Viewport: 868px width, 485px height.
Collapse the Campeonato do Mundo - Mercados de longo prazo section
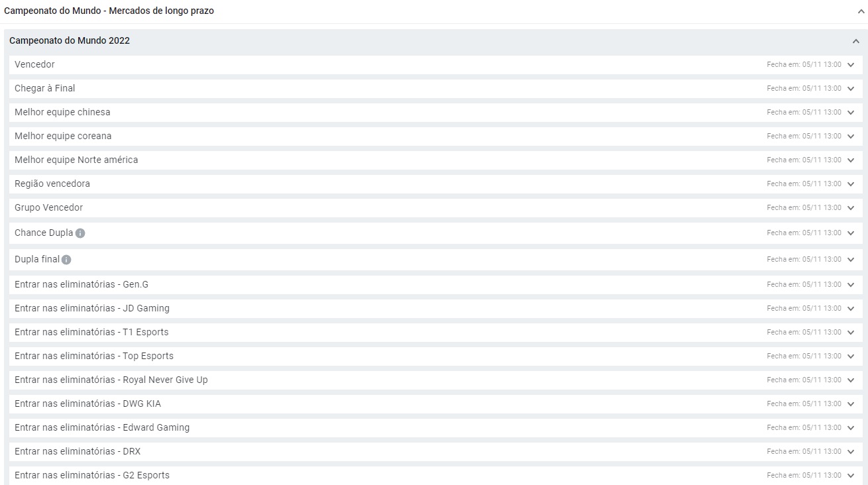[861, 11]
